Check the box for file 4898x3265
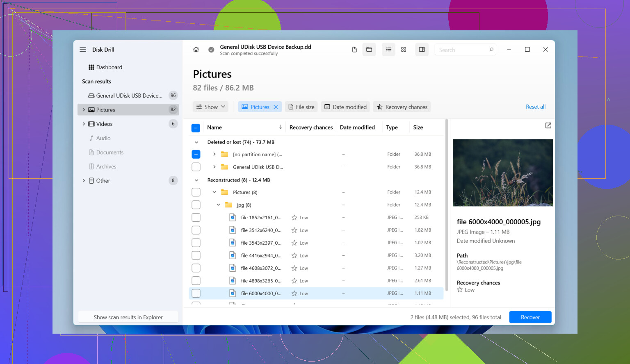 [x=196, y=281]
